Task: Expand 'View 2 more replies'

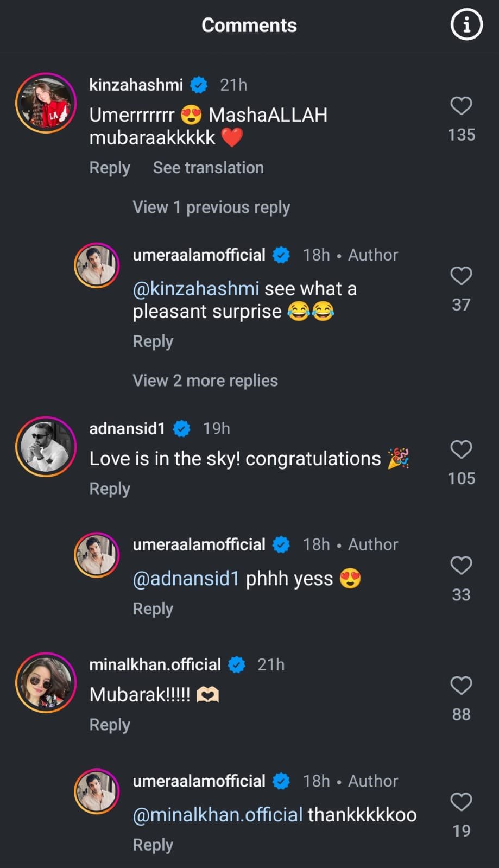Action: coord(205,381)
